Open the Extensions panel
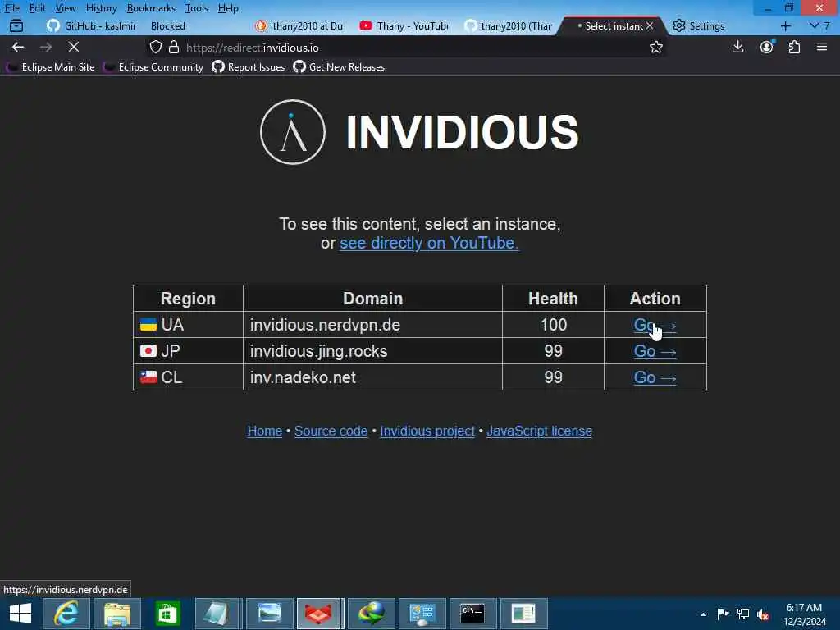The image size is (840, 630). 794,47
